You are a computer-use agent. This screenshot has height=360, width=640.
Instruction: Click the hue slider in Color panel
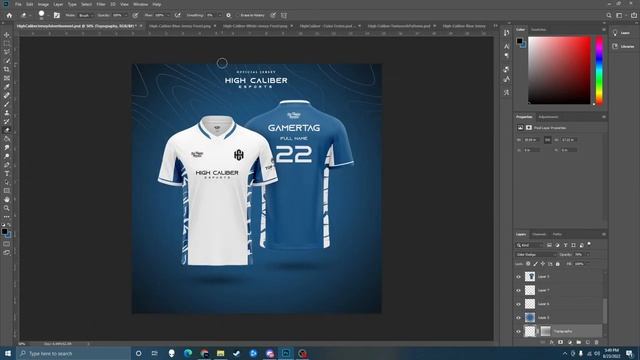(x=599, y=71)
